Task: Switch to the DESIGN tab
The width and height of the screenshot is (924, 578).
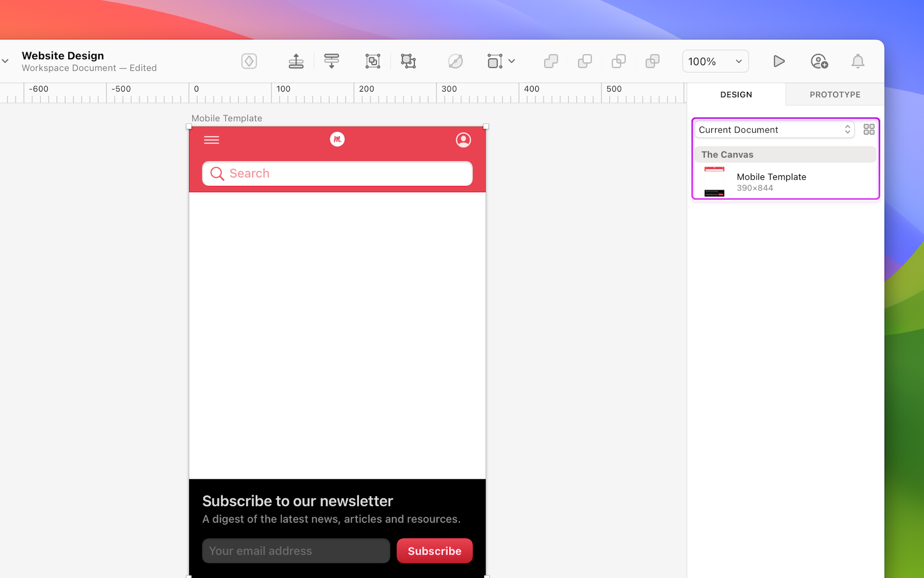Action: tap(736, 94)
